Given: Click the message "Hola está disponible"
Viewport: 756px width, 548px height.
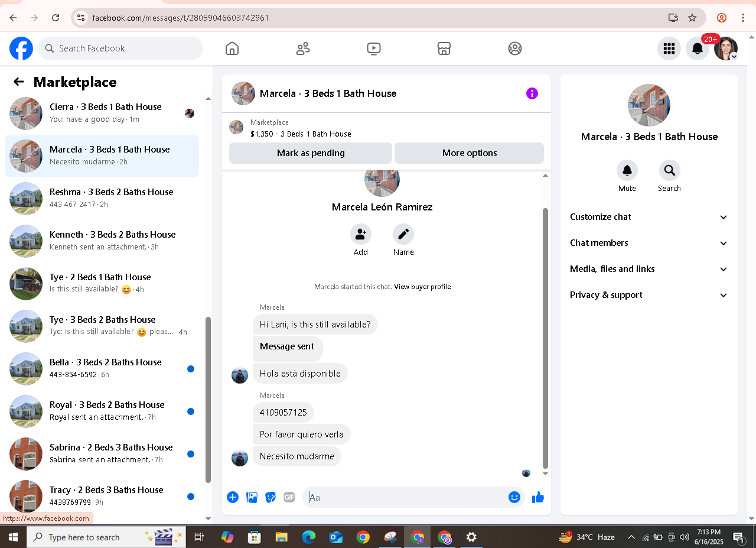Looking at the screenshot, I should (300, 374).
